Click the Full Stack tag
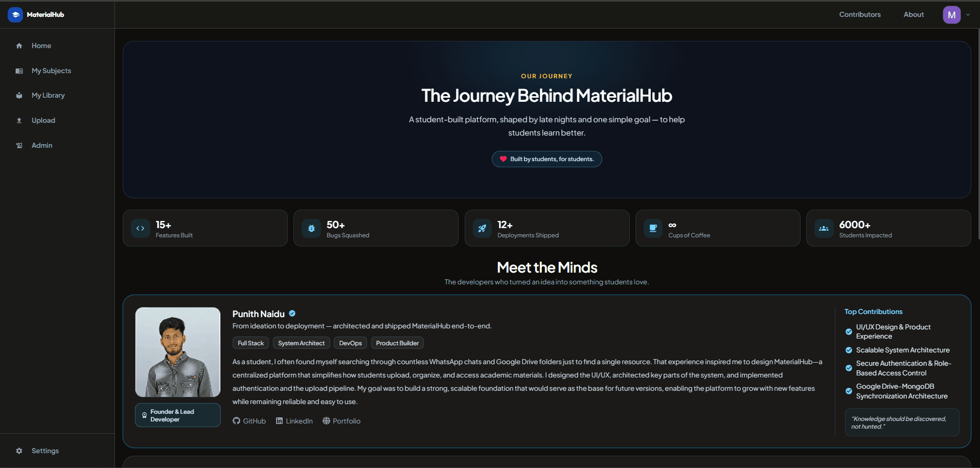Screen dimensions: 980x468 point(250,343)
